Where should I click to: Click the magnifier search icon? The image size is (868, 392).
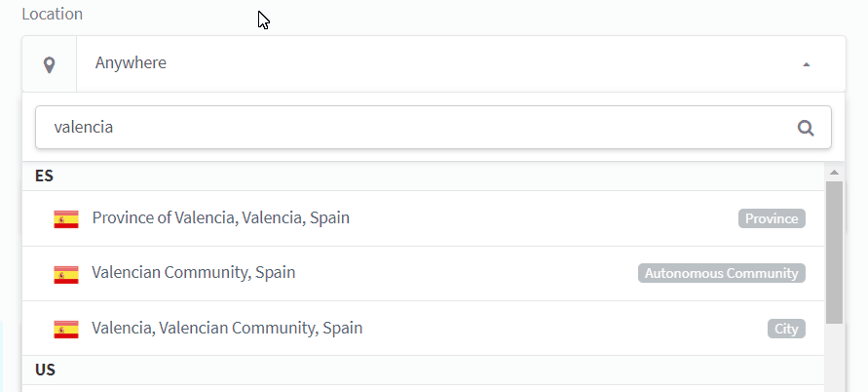pyautogui.click(x=805, y=128)
